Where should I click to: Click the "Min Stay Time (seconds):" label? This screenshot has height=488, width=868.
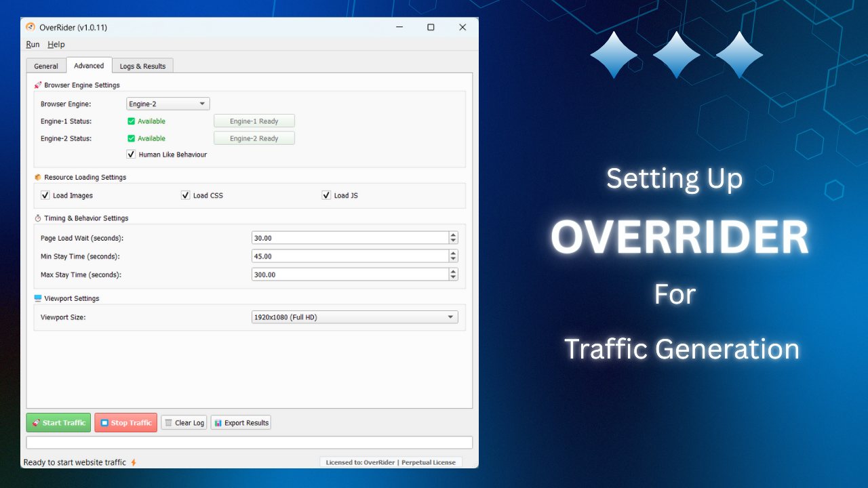click(x=81, y=256)
